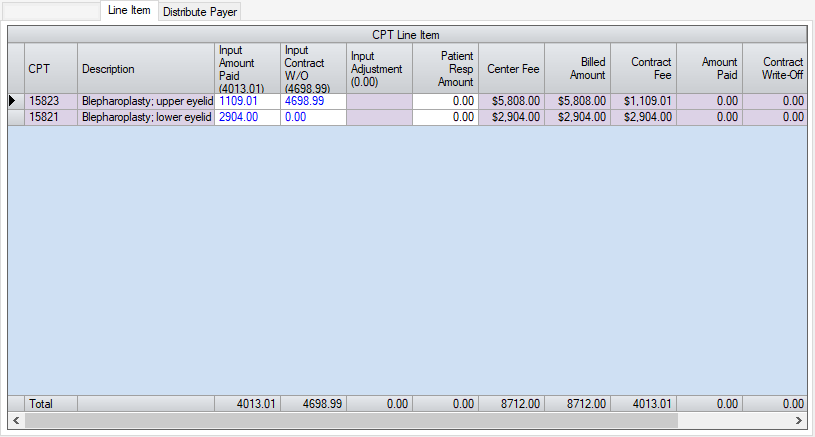This screenshot has width=815, height=437.
Task: Click the CPT column header
Action: [50, 69]
